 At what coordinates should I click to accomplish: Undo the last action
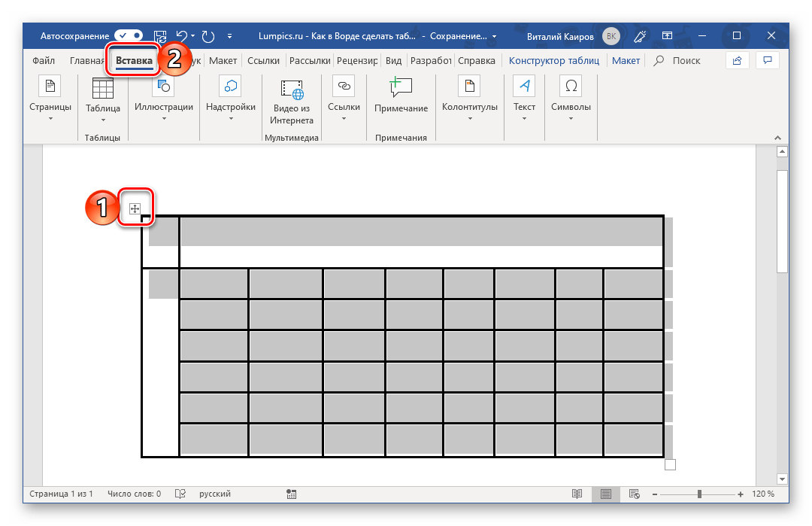tap(181, 35)
